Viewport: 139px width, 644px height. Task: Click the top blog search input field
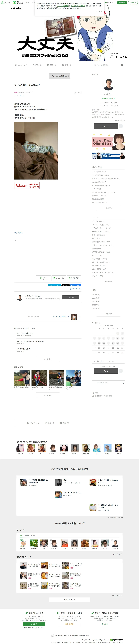point(106,65)
